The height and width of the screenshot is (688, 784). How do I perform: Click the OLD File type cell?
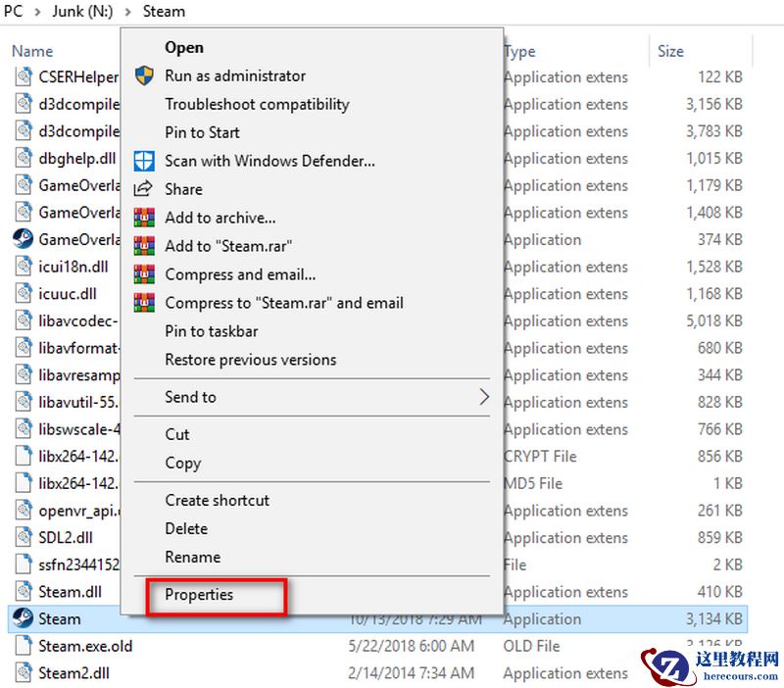pos(531,646)
